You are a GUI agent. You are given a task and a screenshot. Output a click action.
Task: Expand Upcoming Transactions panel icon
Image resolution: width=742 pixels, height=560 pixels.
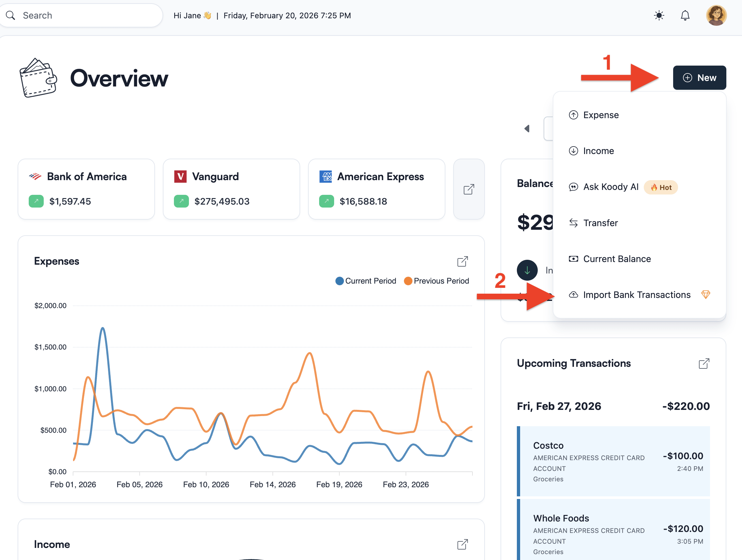click(703, 363)
